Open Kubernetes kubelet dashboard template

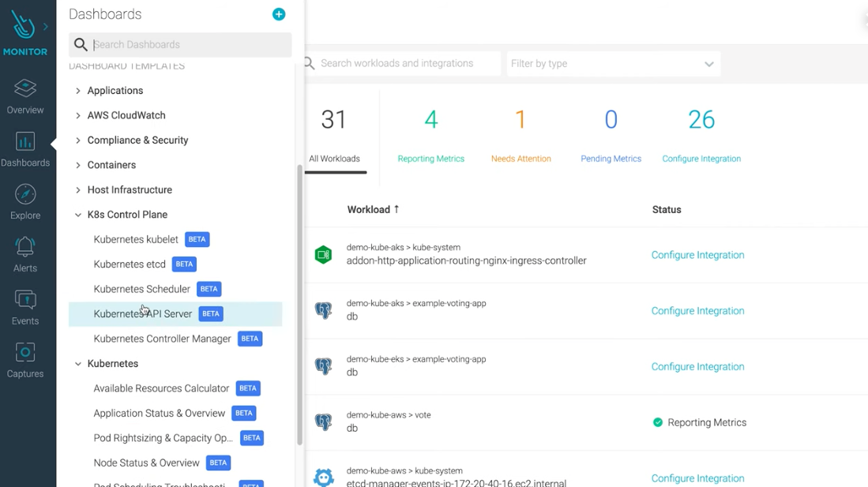pyautogui.click(x=136, y=240)
